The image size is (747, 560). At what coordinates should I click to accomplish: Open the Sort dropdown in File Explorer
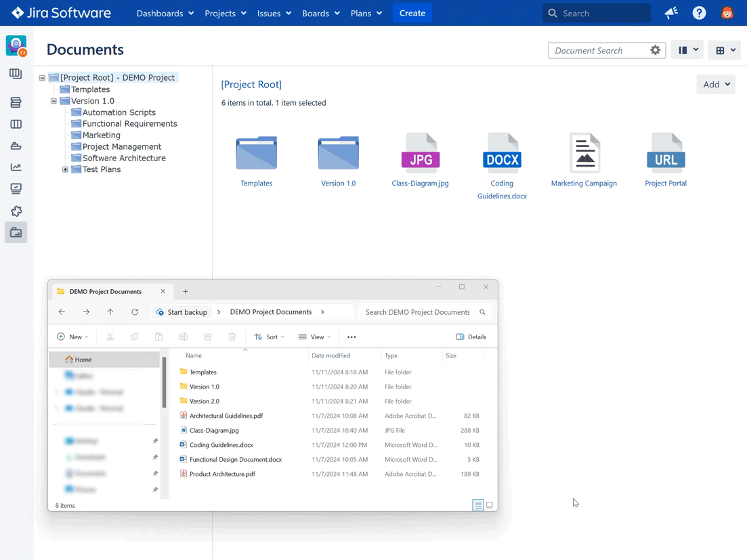pos(269,337)
